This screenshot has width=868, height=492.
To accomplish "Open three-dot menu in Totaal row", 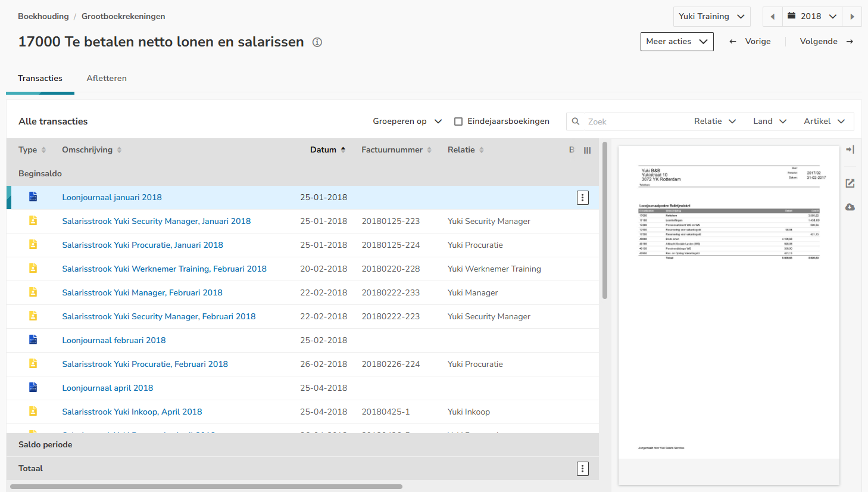I will [583, 469].
